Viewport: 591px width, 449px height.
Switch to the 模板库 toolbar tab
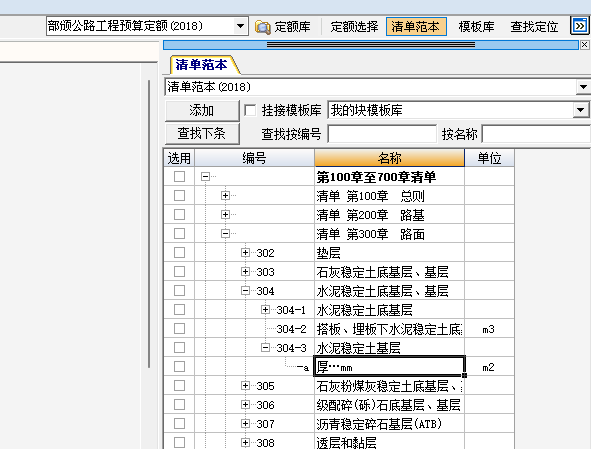(476, 27)
